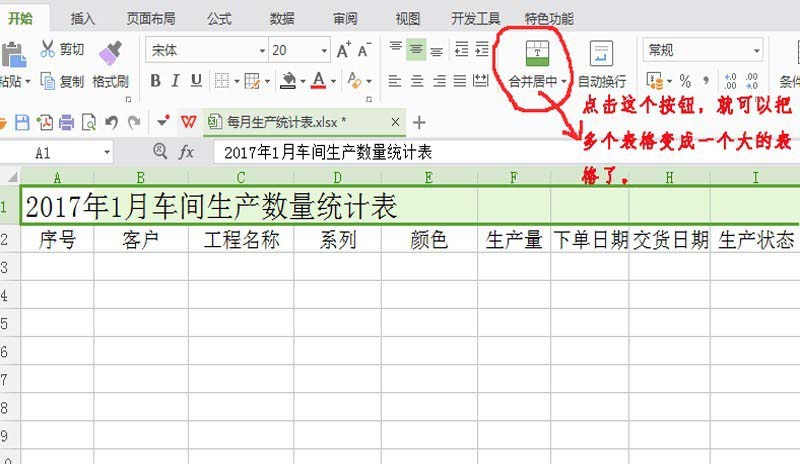Click the Export to PDF icon
Viewport: 800px width, 464px height.
click(45, 123)
